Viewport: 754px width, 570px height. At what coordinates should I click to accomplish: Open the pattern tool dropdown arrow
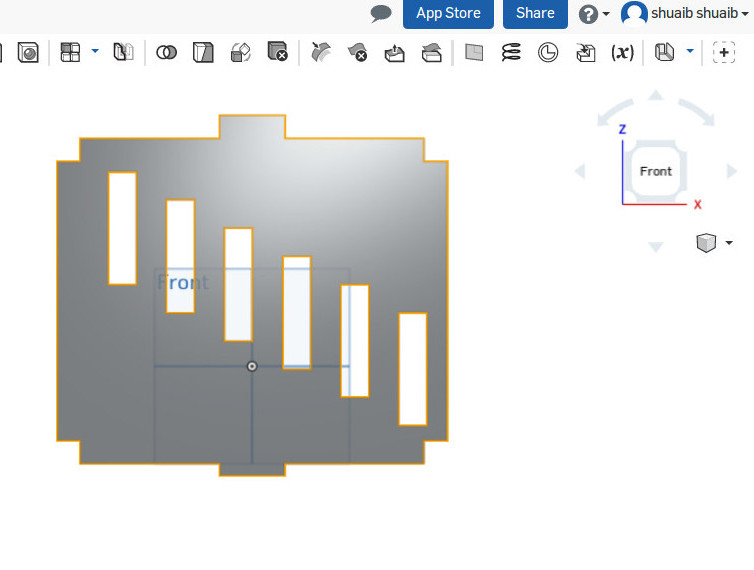tap(95, 51)
